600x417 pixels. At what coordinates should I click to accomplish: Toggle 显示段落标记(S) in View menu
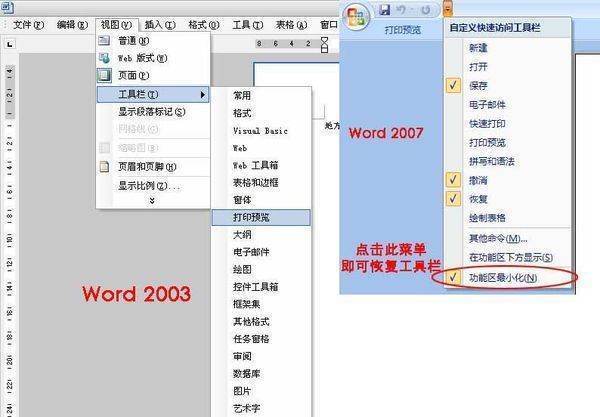point(152,112)
